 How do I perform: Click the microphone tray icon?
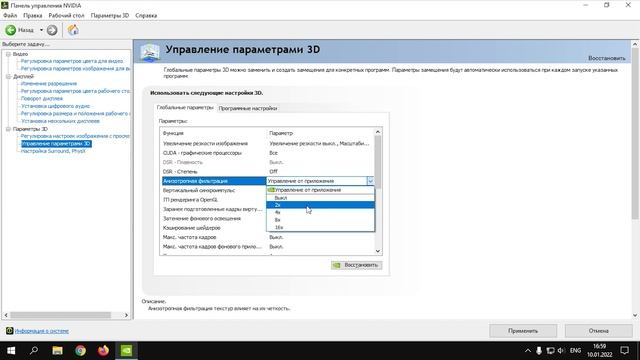tap(539, 351)
